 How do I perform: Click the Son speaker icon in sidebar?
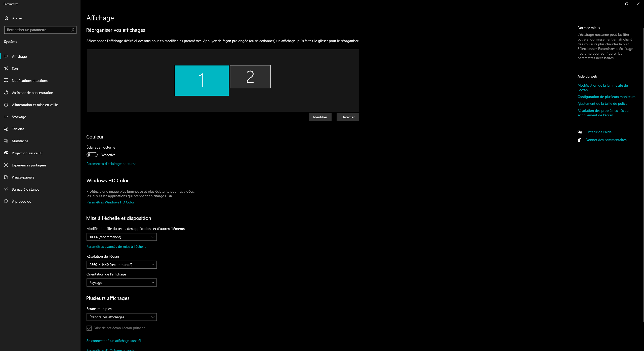(x=6, y=68)
